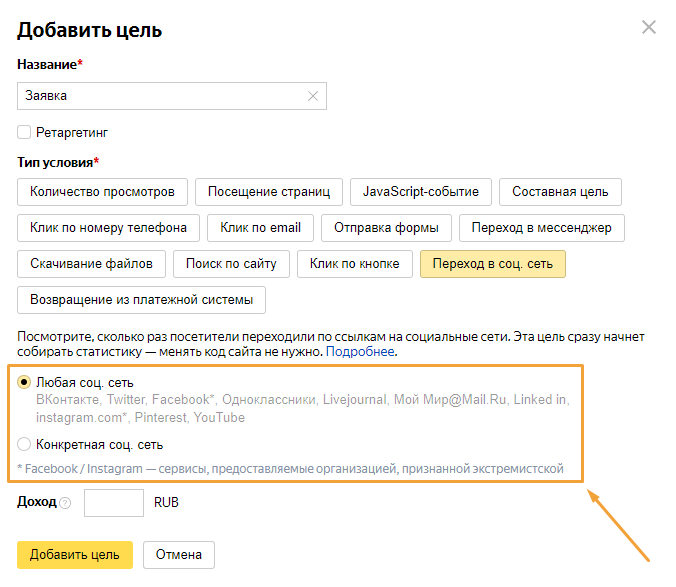Screen dimensions: 676x587
Task: Open the Подробнее help link
Action: [x=360, y=352]
